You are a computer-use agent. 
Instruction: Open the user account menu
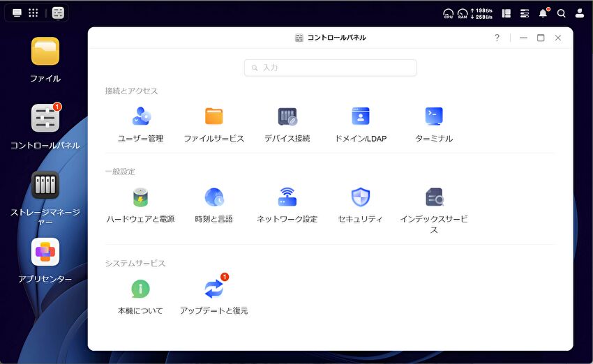[579, 13]
